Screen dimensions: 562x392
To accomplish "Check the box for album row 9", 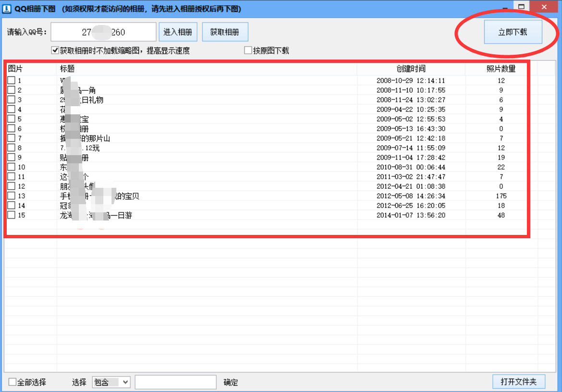I will click(x=12, y=157).
